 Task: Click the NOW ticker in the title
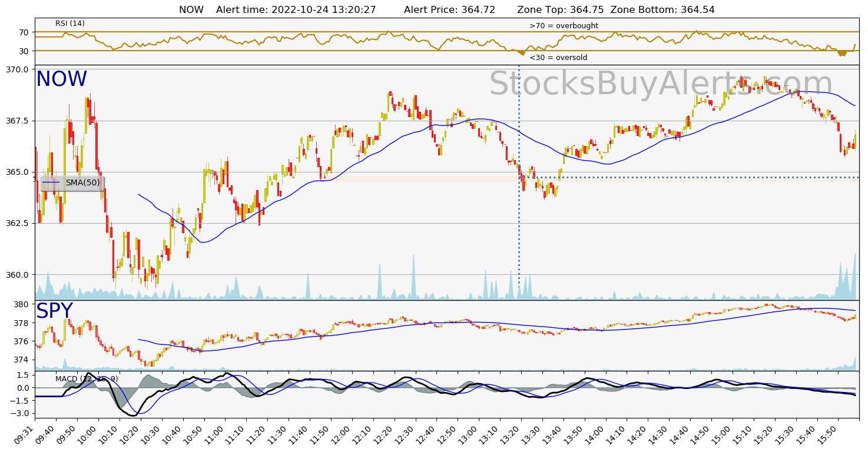click(191, 10)
